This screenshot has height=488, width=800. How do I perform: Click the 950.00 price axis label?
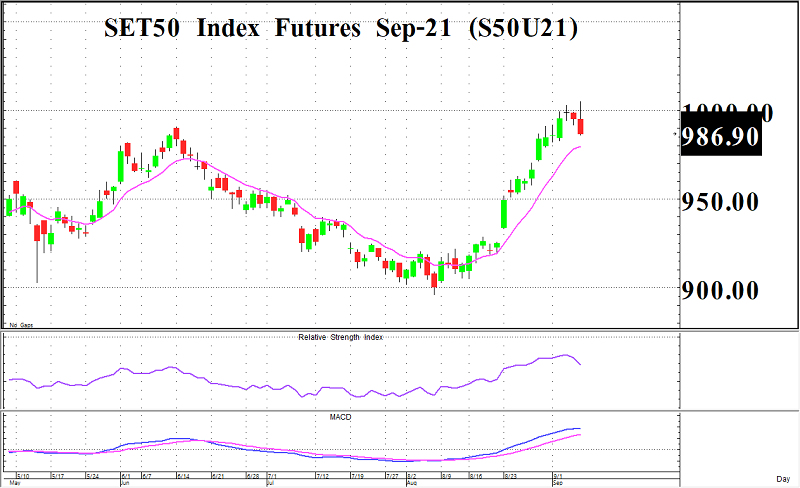(720, 202)
